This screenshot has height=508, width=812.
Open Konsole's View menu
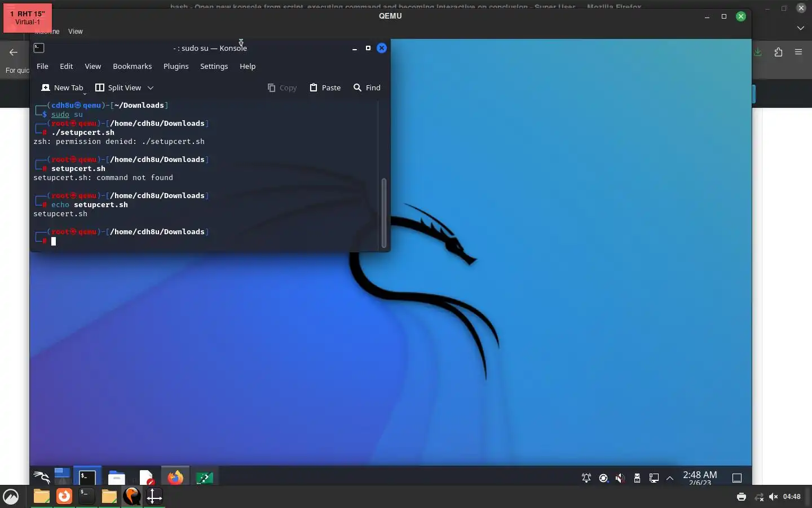tap(93, 66)
